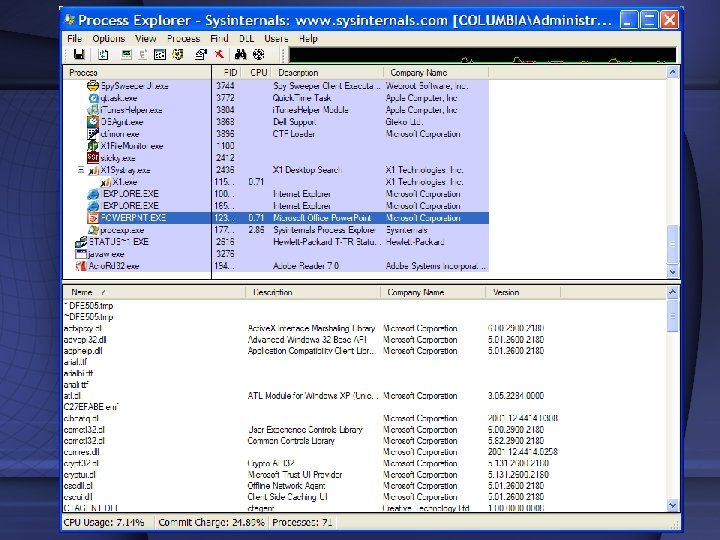Sort by the CPU column header
720x540 pixels.
pos(257,73)
